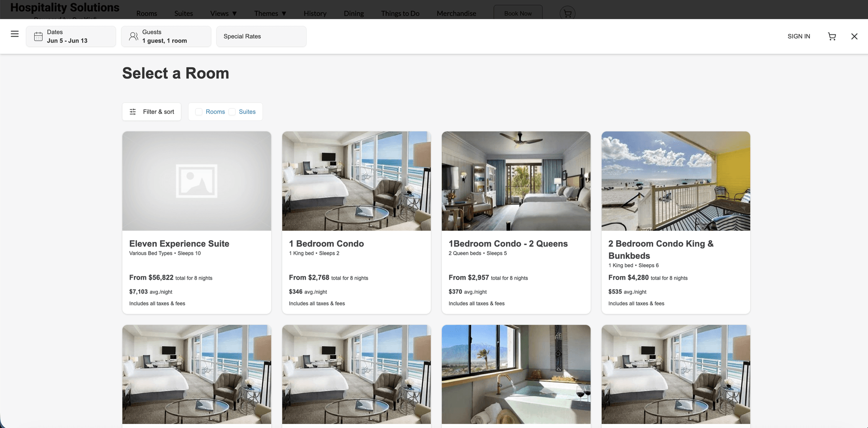Image resolution: width=868 pixels, height=428 pixels.
Task: Open the 1 Bedroom Condo room photo
Action: [x=356, y=181]
